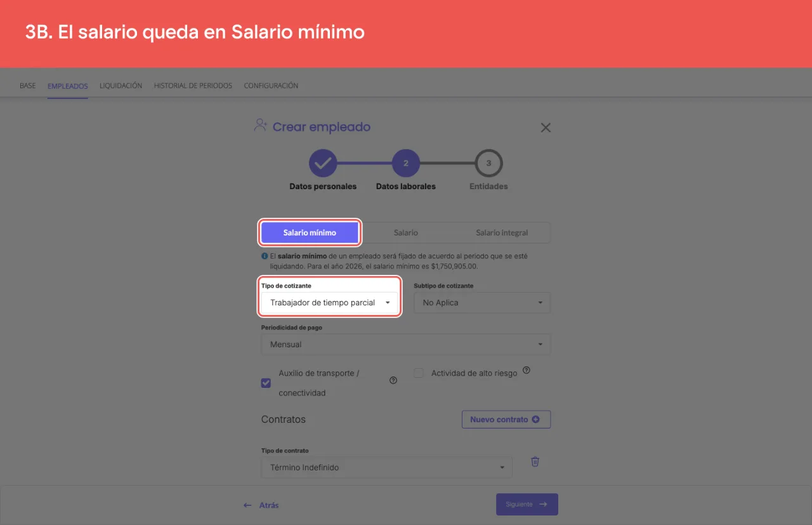Click the trash icon beside Tipo de contrato
812x525 pixels.
(x=535, y=462)
